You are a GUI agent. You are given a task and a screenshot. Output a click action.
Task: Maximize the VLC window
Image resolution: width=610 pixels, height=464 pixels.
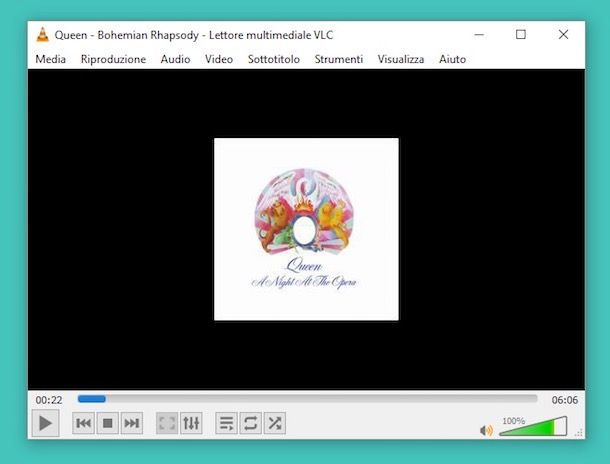click(x=521, y=35)
